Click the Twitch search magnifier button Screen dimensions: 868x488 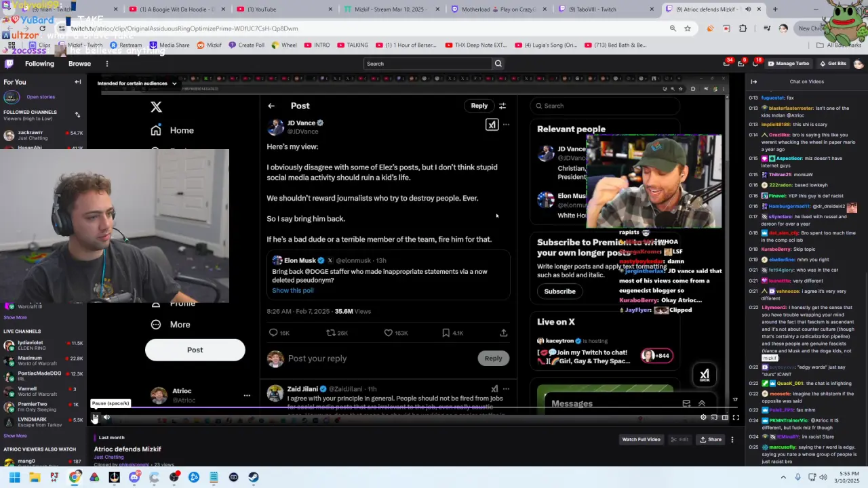[x=498, y=64]
